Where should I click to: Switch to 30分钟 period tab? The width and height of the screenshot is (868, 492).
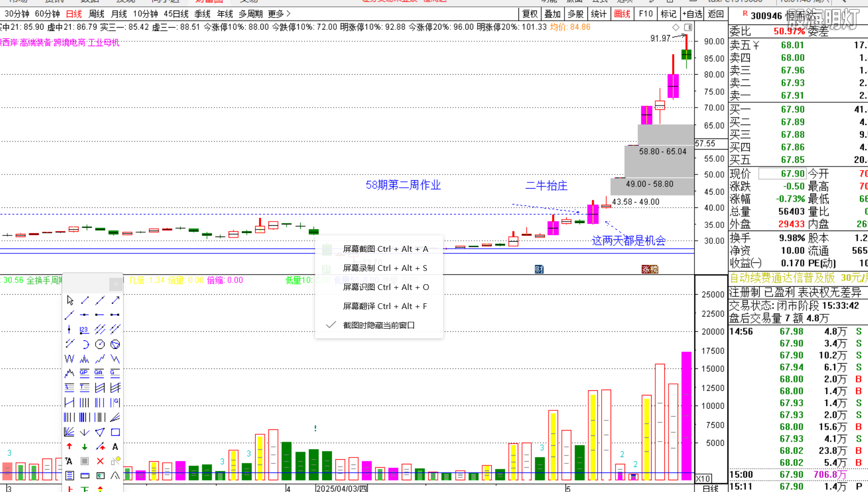point(17,14)
